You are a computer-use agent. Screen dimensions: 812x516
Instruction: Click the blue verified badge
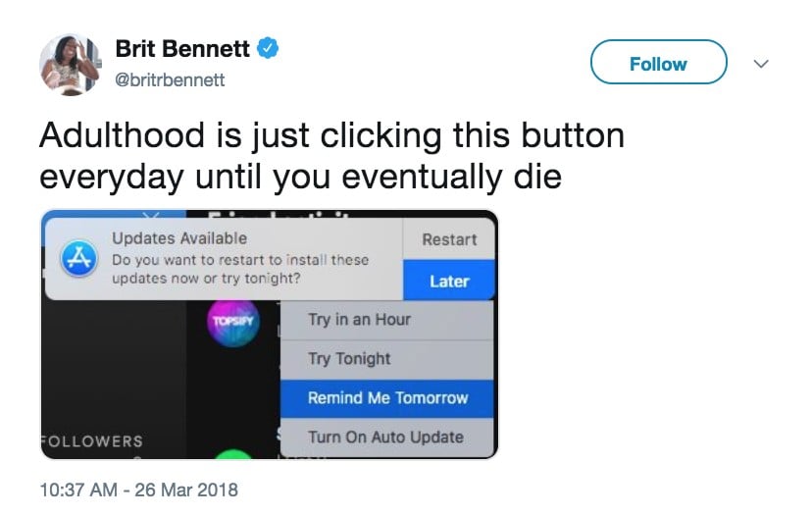coord(268,48)
